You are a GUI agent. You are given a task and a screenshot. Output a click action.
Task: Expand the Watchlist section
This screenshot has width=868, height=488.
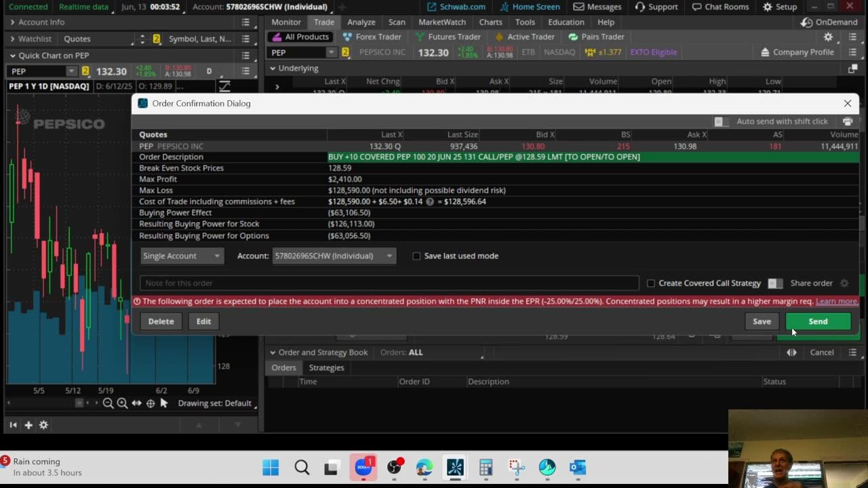coord(12,39)
